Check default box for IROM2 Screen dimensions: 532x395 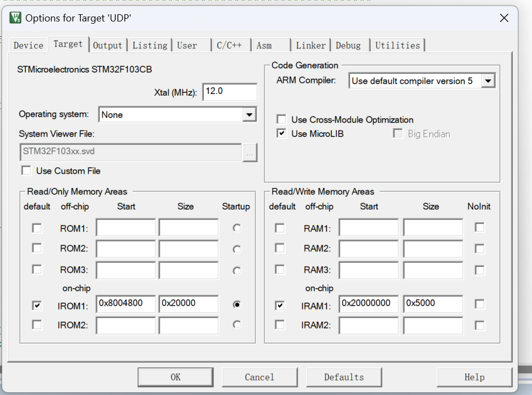pos(37,325)
